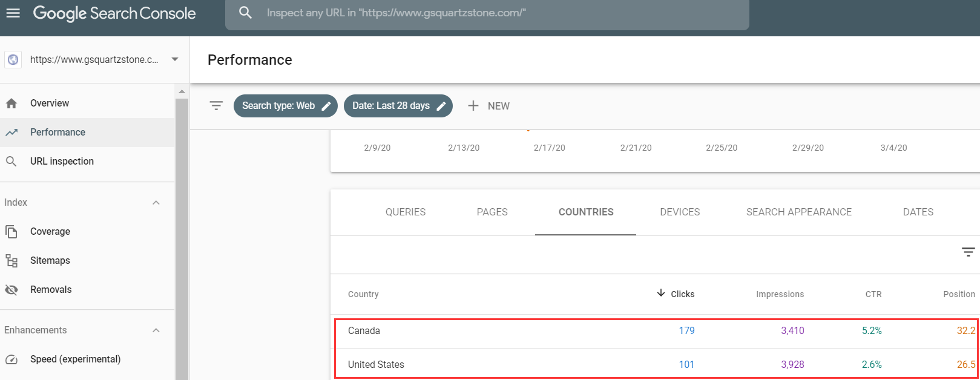The image size is (980, 380).
Task: Select the Countries tab
Action: coord(586,212)
